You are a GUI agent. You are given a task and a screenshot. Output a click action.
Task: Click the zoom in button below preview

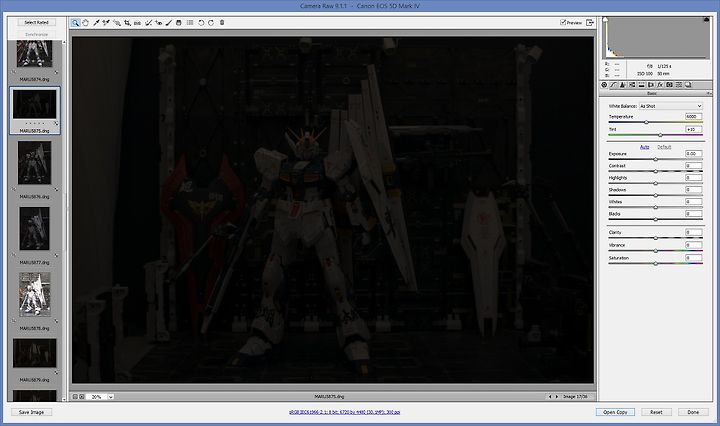point(82,397)
